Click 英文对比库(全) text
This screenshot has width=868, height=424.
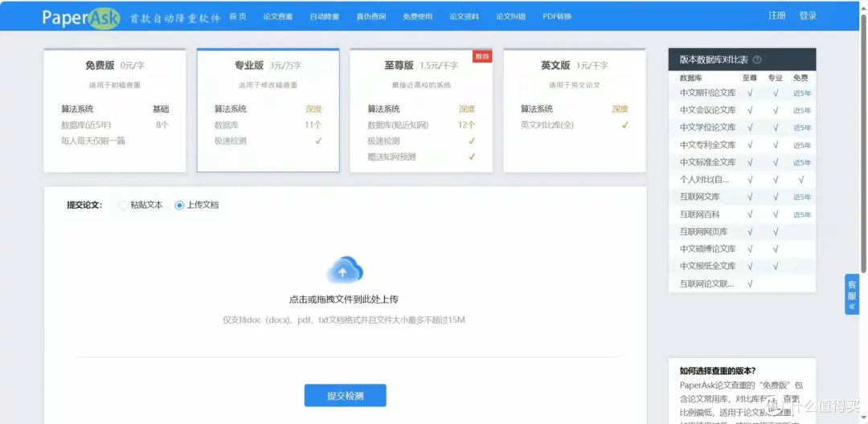pos(547,125)
